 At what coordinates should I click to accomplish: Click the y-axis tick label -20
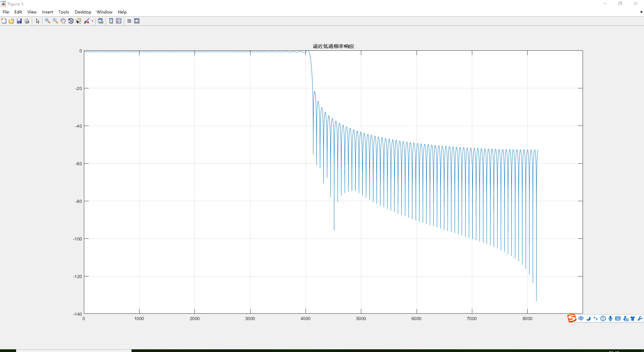(x=78, y=89)
